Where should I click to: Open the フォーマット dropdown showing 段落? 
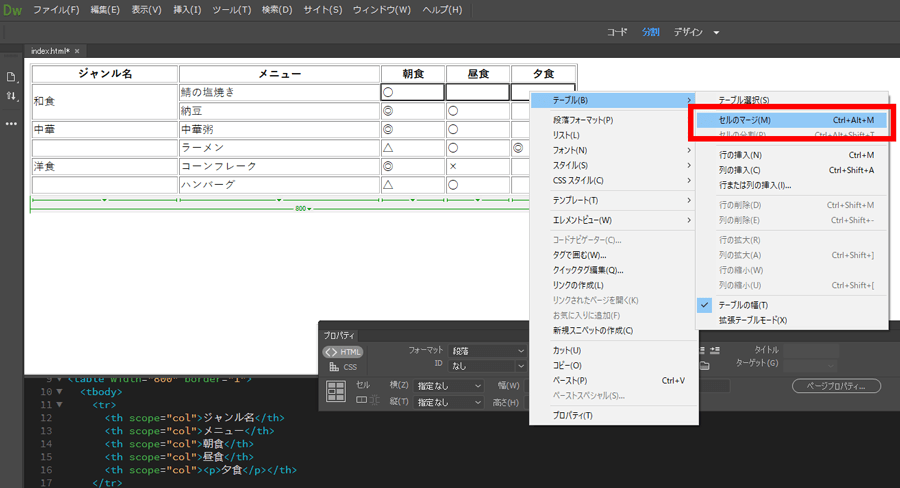tap(487, 351)
